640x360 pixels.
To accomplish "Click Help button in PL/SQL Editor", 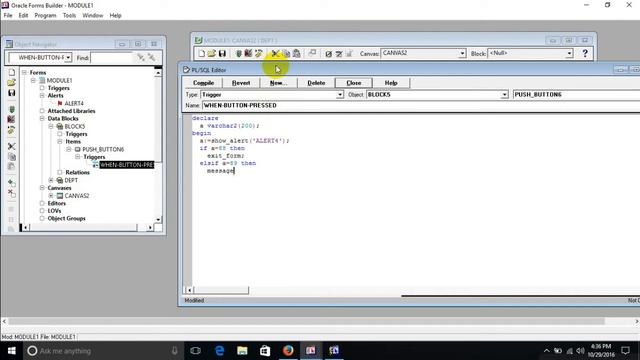I will tap(391, 83).
